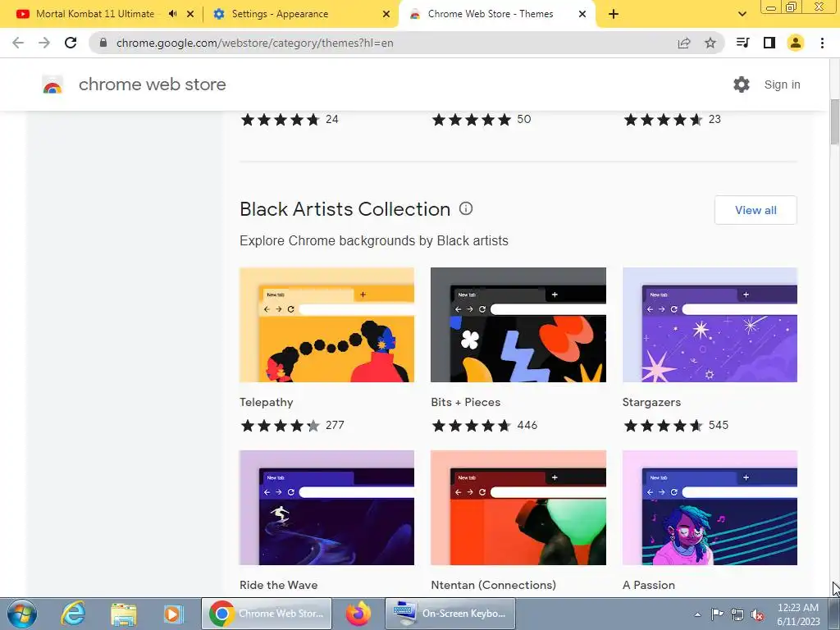Open Action Center flag icon

click(x=717, y=614)
